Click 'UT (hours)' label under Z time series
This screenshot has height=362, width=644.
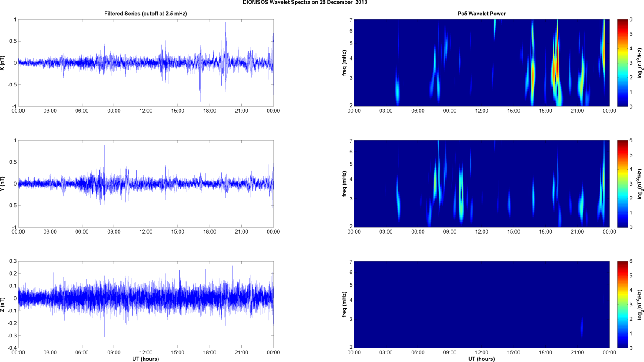pyautogui.click(x=146, y=359)
